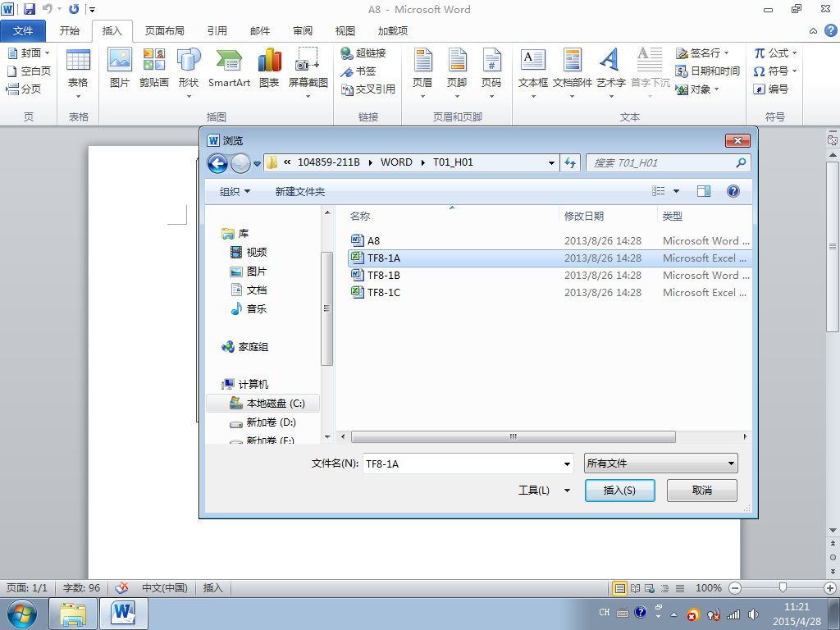Expand the filename history dropdown
840x630 pixels.
[567, 464]
